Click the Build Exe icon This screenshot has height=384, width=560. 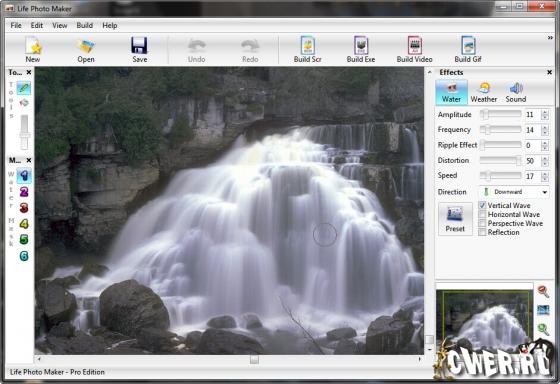tap(361, 49)
